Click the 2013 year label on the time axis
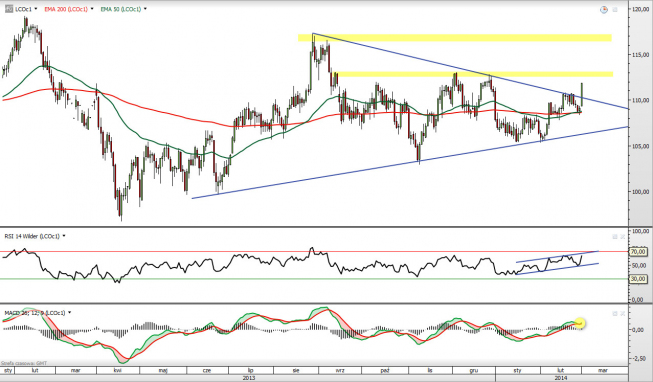The image size is (653, 382). [249, 378]
